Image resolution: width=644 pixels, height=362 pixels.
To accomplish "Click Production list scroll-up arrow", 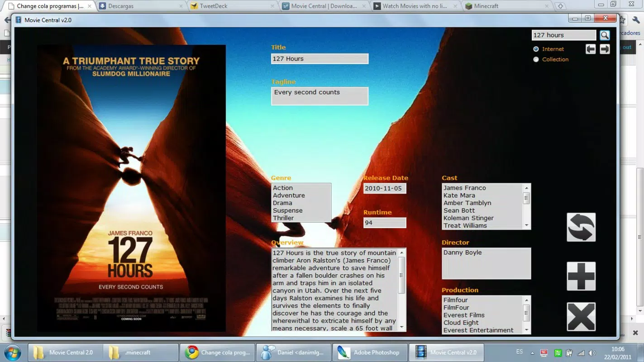I will (x=526, y=300).
